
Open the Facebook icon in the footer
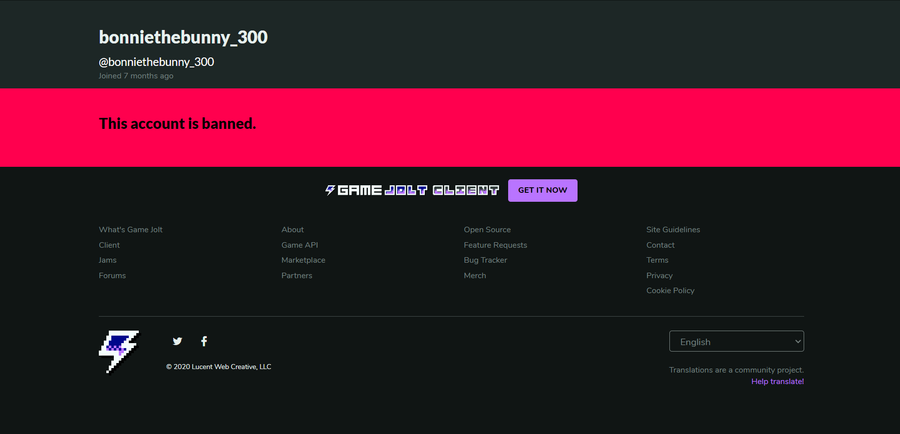pos(204,341)
